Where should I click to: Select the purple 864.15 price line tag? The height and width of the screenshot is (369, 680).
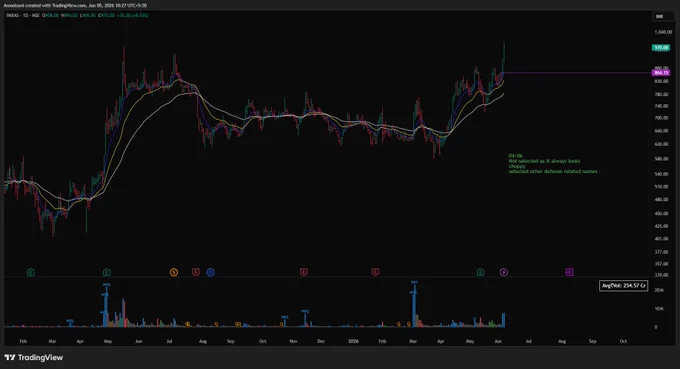tap(661, 73)
